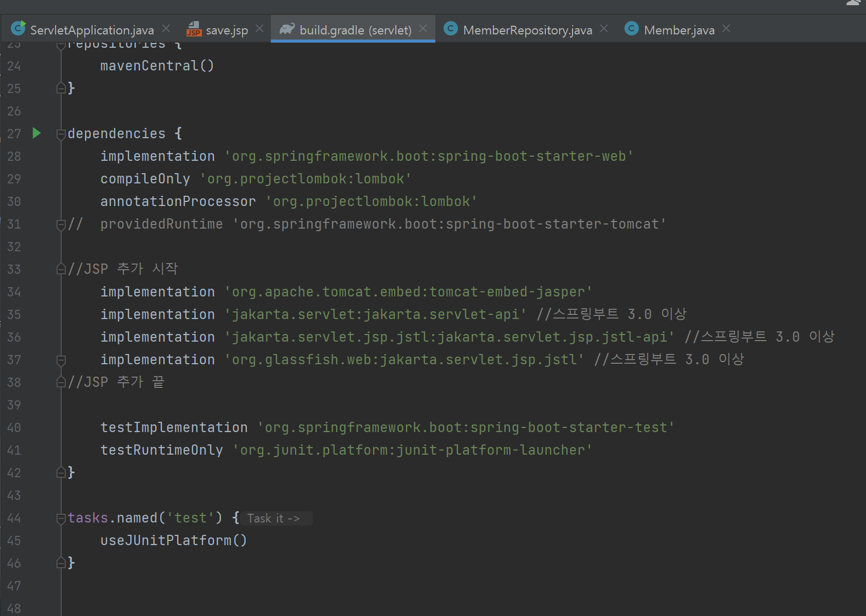866x616 pixels.
Task: Click the 'tasks' identifier on line 44
Action: coord(88,518)
